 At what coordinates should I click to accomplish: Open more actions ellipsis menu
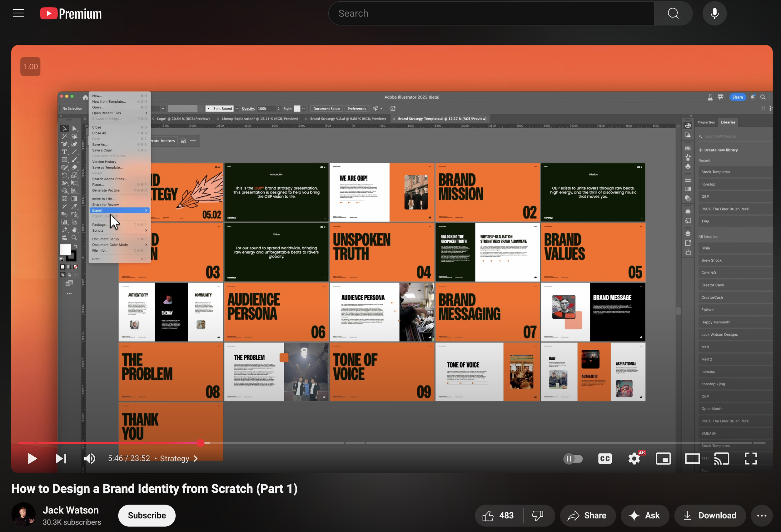pyautogui.click(x=762, y=515)
